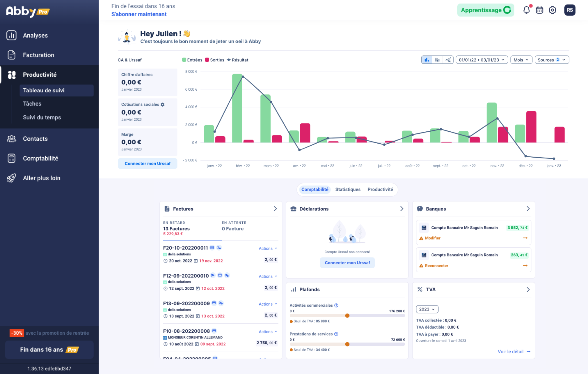Image resolution: width=588 pixels, height=374 pixels.
Task: Open the notifications bell icon
Action: 526,10
